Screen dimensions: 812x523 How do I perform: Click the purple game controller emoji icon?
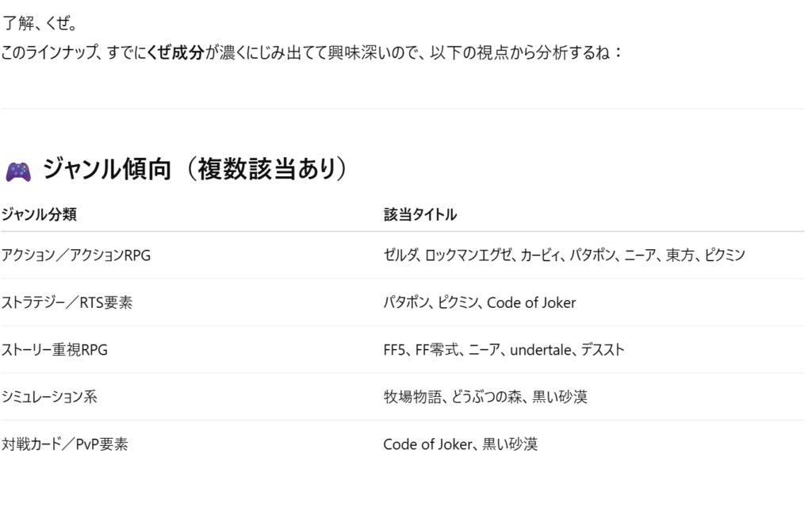tap(18, 172)
